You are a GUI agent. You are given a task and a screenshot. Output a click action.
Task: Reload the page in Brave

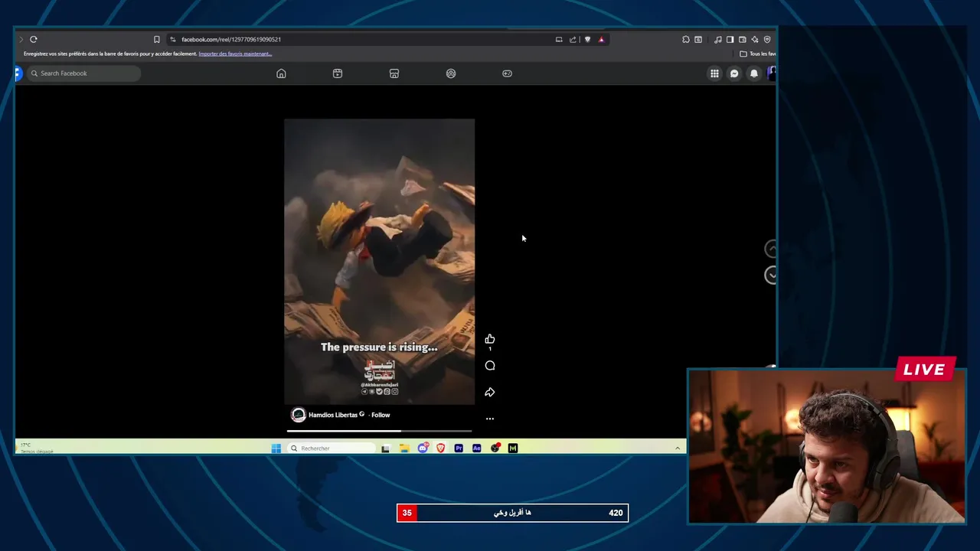point(34,39)
